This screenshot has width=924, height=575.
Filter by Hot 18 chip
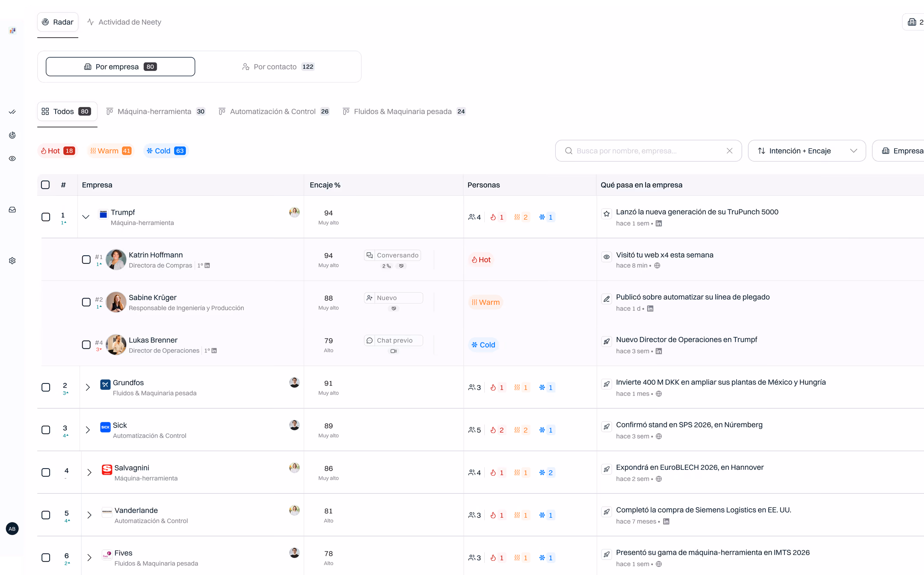pyautogui.click(x=58, y=151)
